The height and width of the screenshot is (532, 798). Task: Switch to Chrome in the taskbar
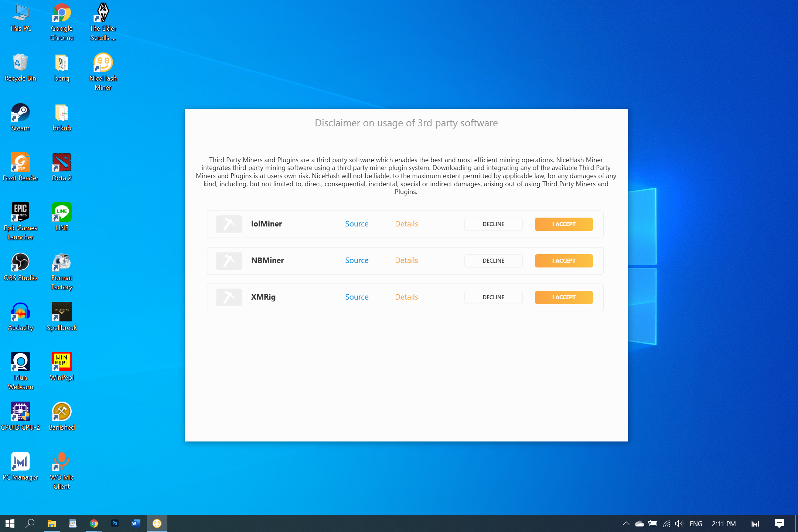pos(94,524)
